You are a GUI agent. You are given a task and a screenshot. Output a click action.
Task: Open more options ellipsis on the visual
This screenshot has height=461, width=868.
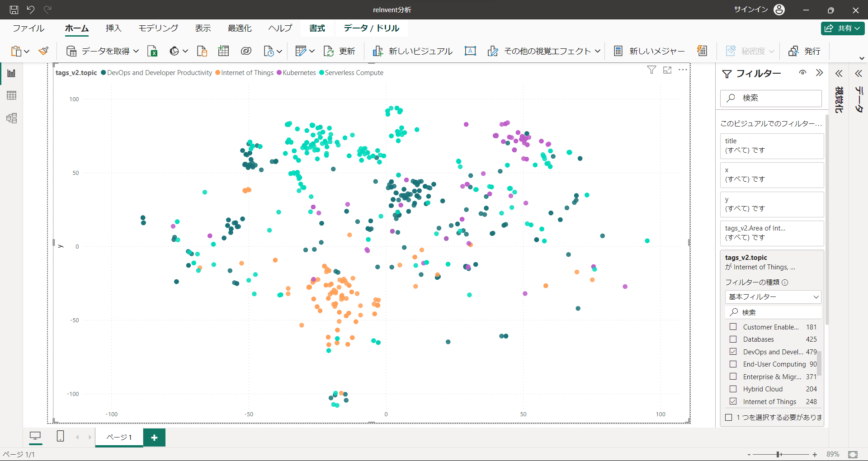click(683, 70)
